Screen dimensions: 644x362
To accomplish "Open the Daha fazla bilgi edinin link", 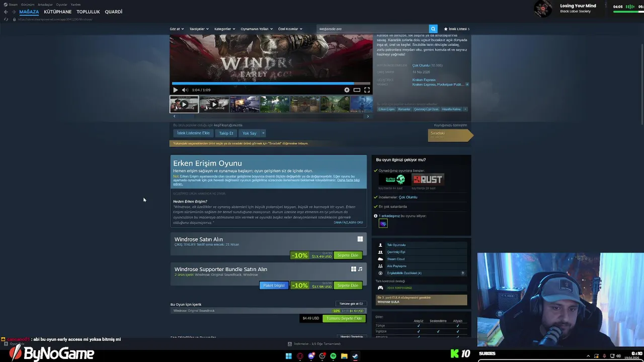I will click(x=348, y=180).
